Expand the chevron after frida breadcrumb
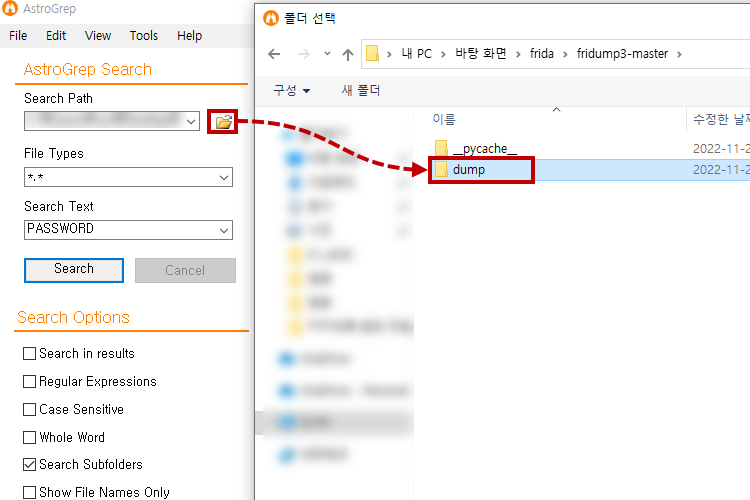Image resolution: width=750 pixels, height=500 pixels. pos(565,54)
